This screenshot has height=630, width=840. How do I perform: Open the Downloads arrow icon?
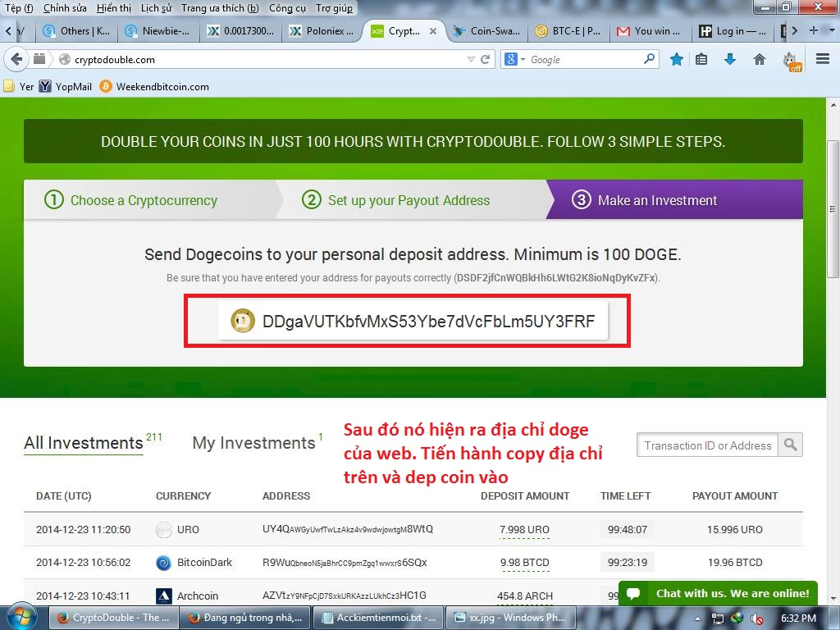coord(729,59)
